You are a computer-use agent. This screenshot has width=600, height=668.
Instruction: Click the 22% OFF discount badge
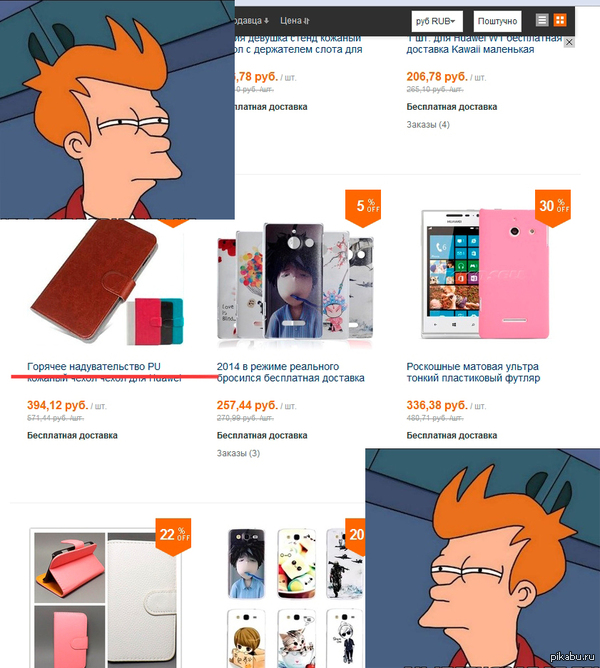173,537
